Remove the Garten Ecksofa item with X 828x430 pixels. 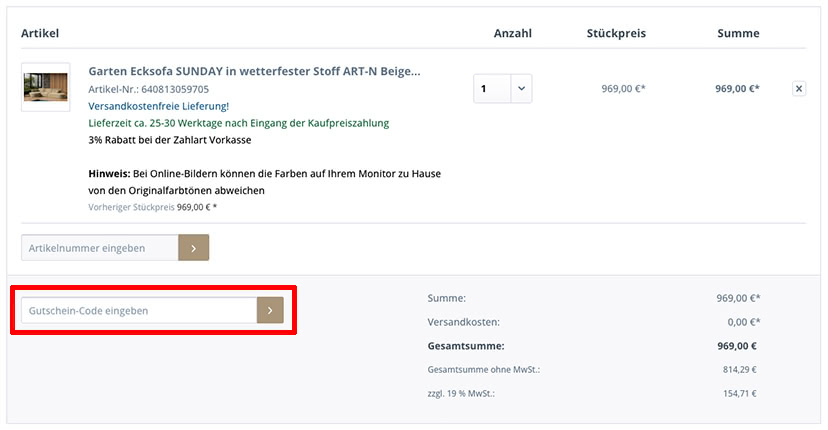pyautogui.click(x=798, y=89)
